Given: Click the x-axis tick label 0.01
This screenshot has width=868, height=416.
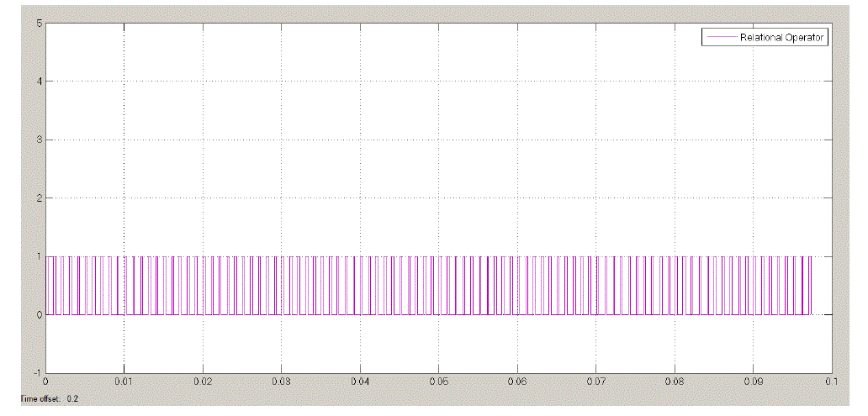Looking at the screenshot, I should pyautogui.click(x=124, y=381).
